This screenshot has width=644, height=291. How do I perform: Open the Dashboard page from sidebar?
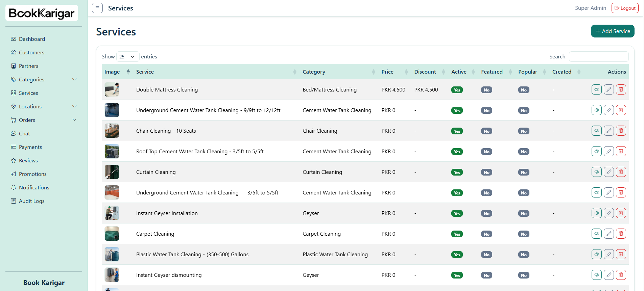tap(44, 39)
